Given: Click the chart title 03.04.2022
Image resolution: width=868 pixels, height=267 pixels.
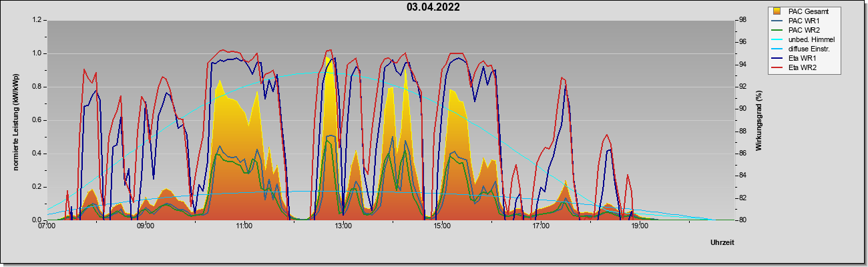Looking at the screenshot, I should pyautogui.click(x=433, y=7).
